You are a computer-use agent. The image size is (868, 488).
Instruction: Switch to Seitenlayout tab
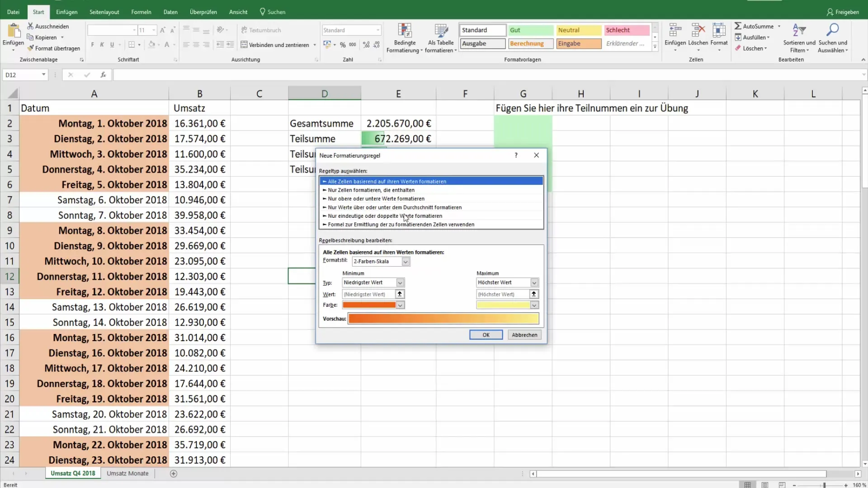click(x=104, y=12)
